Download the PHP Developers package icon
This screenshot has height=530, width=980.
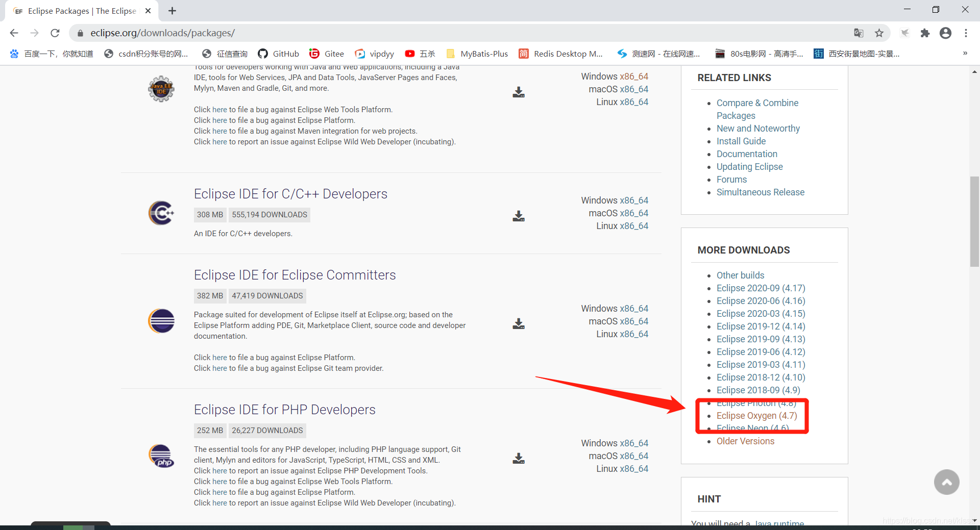(x=519, y=459)
